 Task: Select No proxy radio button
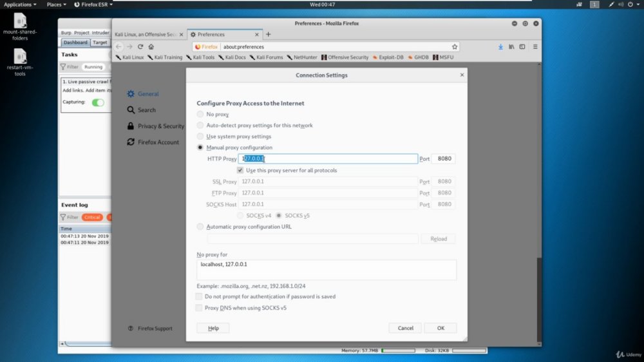[x=200, y=114]
